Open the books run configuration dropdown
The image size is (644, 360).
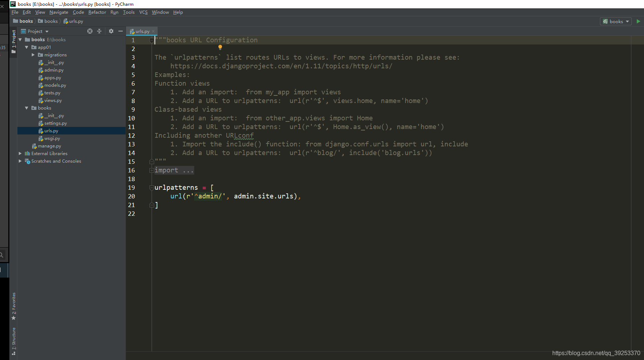(x=616, y=21)
